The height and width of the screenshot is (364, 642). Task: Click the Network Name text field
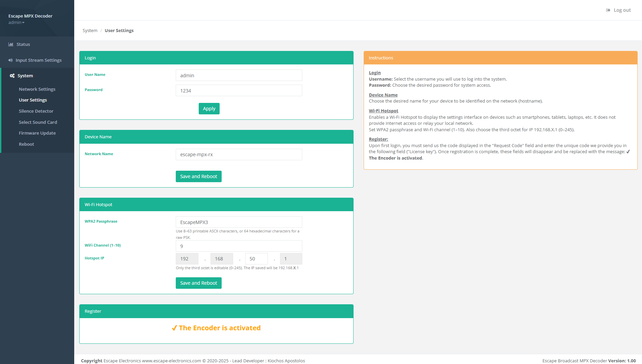(239, 155)
